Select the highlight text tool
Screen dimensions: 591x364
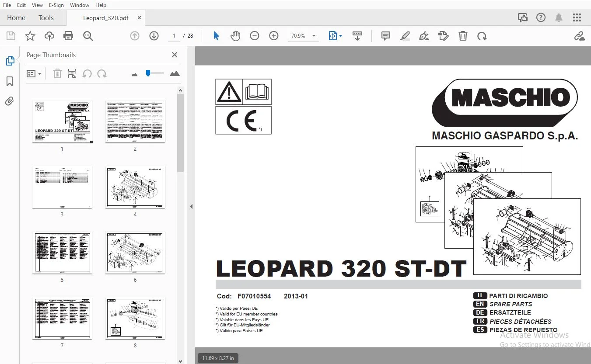tap(405, 36)
